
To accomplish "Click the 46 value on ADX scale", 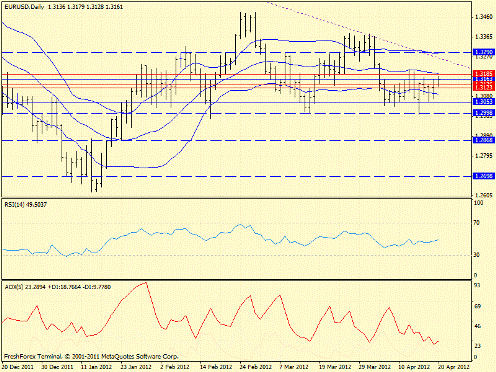I will 477,326.
